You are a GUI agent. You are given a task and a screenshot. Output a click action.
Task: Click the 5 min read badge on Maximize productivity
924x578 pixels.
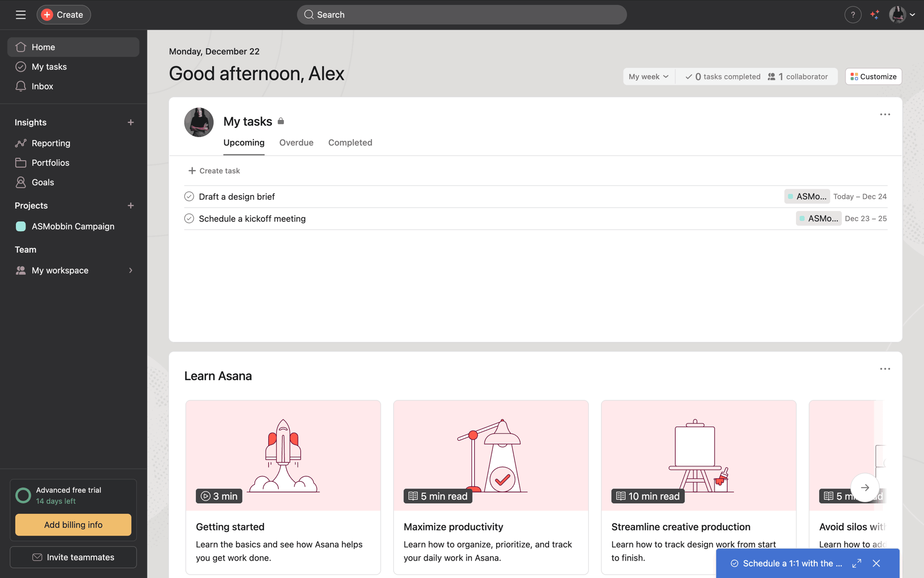(438, 496)
